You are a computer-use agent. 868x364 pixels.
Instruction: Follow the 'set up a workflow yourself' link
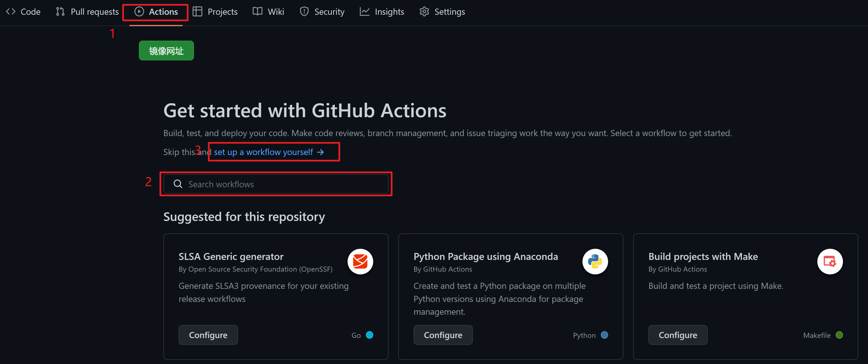click(x=269, y=152)
